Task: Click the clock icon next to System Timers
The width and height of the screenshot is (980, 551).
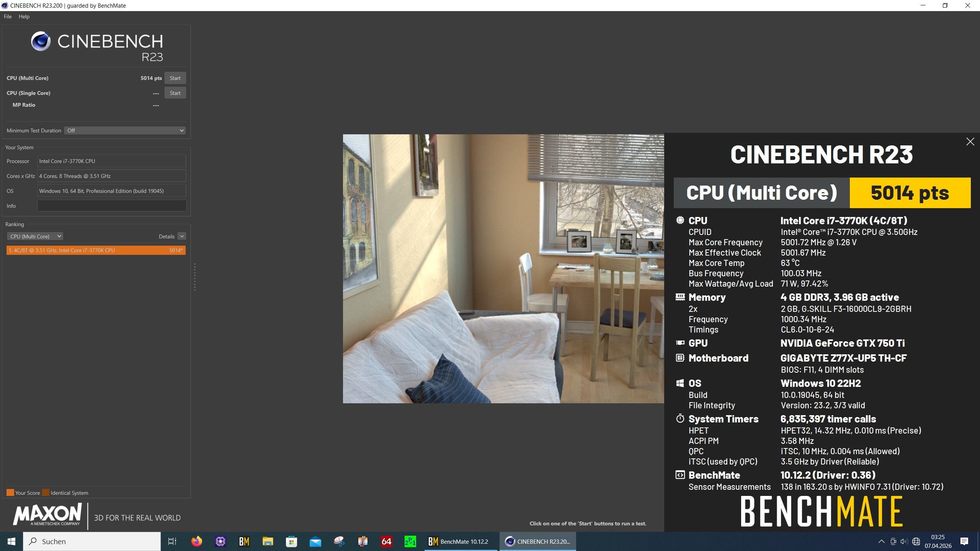Action: pyautogui.click(x=680, y=419)
